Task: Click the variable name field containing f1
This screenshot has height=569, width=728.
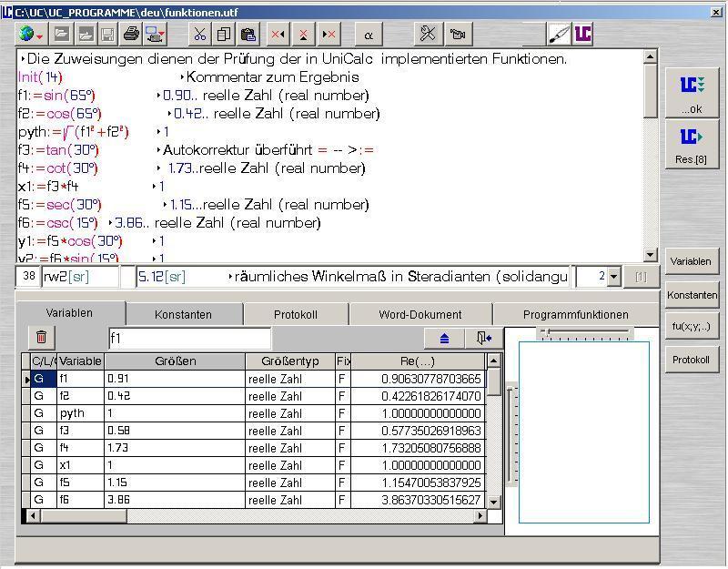Action: click(189, 338)
